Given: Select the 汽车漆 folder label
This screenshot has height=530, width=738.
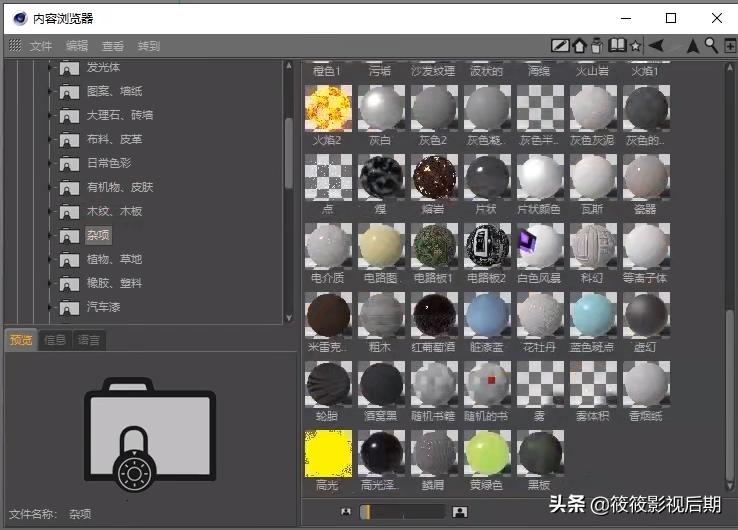Looking at the screenshot, I should pyautogui.click(x=104, y=307).
